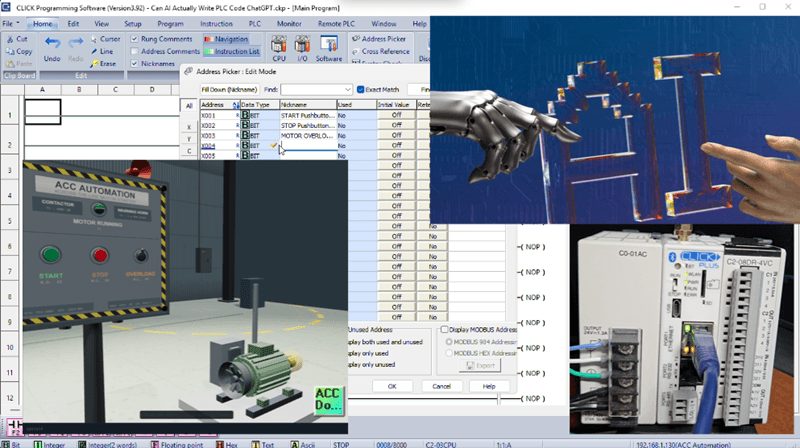Image resolution: width=800 pixels, height=448 pixels.
Task: Open the View menu
Action: 101,23
